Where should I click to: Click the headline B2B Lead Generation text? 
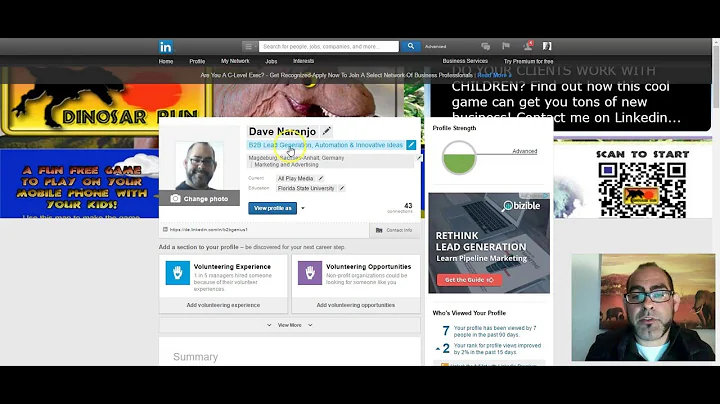click(x=326, y=145)
